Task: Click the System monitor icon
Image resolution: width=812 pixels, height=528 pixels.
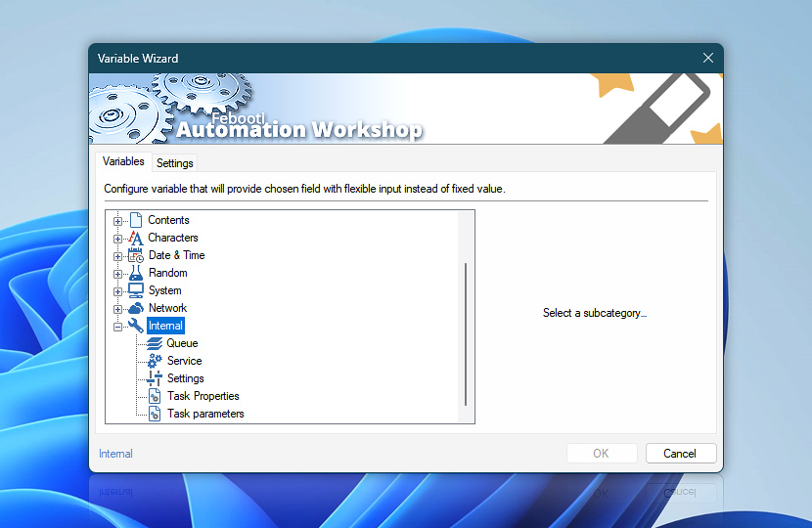Action: click(136, 290)
